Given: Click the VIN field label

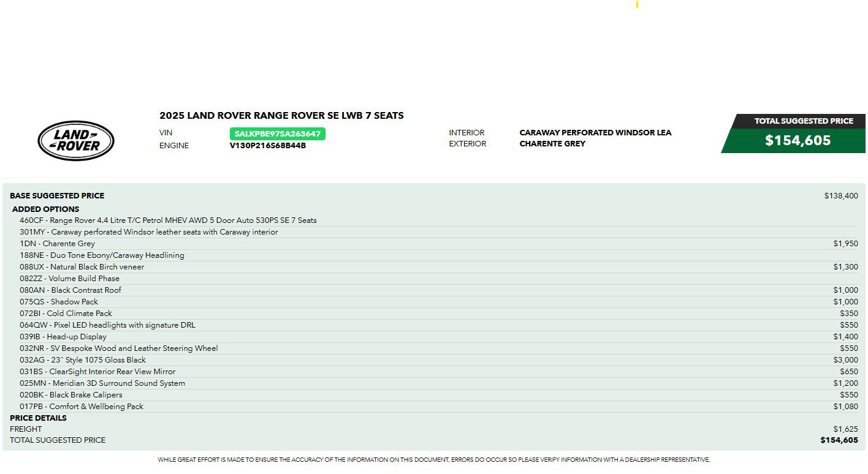Looking at the screenshot, I should pyautogui.click(x=166, y=133).
